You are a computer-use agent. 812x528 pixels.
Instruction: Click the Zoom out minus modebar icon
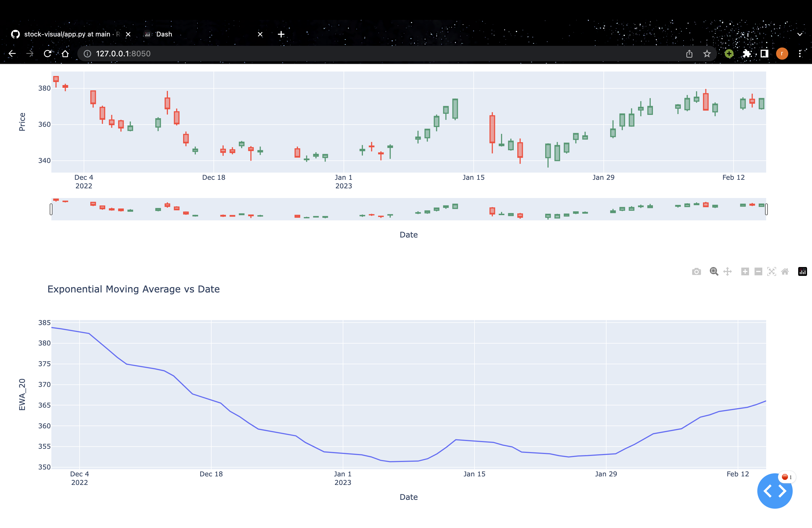pos(758,271)
